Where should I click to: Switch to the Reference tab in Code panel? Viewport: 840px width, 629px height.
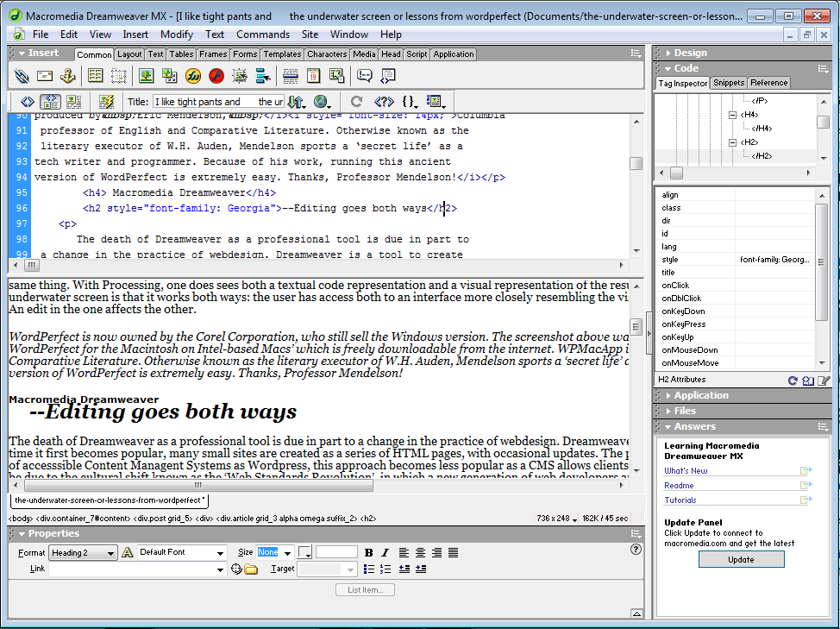click(x=768, y=83)
